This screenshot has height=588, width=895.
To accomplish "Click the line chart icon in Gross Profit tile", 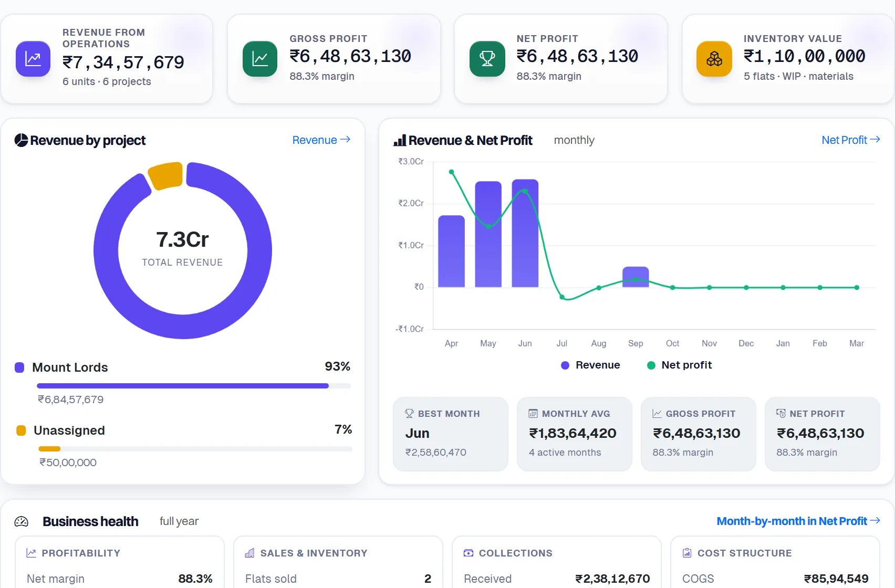I will [x=657, y=414].
